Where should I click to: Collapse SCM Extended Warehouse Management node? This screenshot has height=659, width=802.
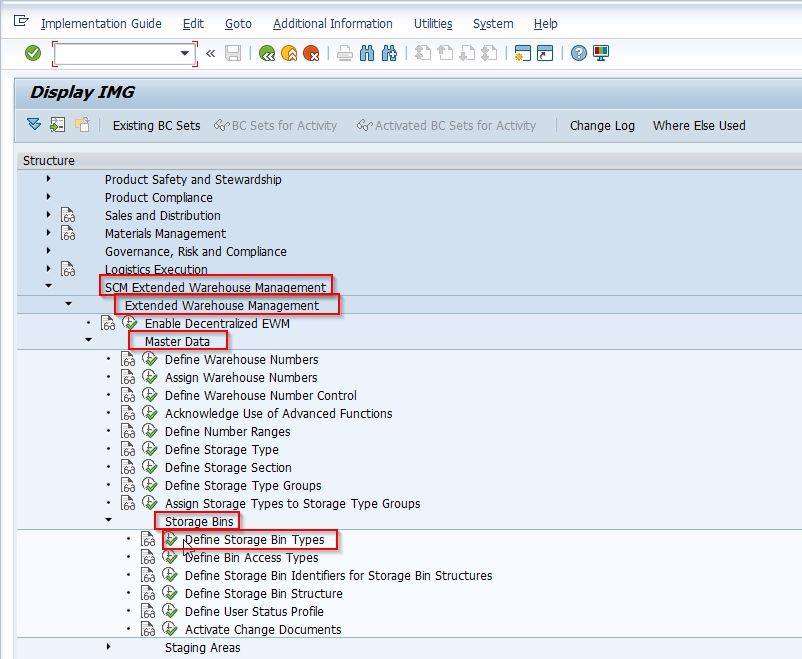click(49, 285)
